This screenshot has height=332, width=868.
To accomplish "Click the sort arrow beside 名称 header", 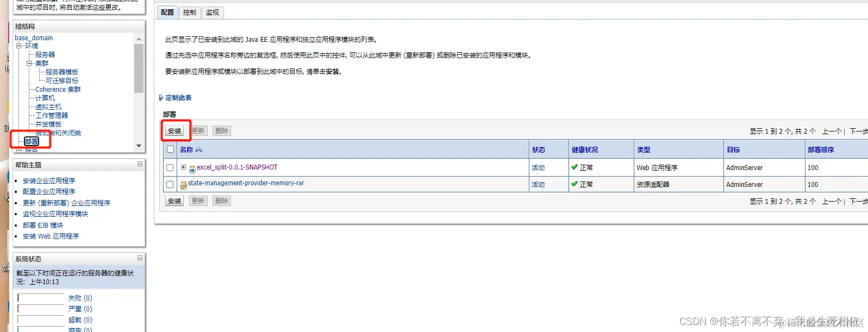I will [x=198, y=150].
